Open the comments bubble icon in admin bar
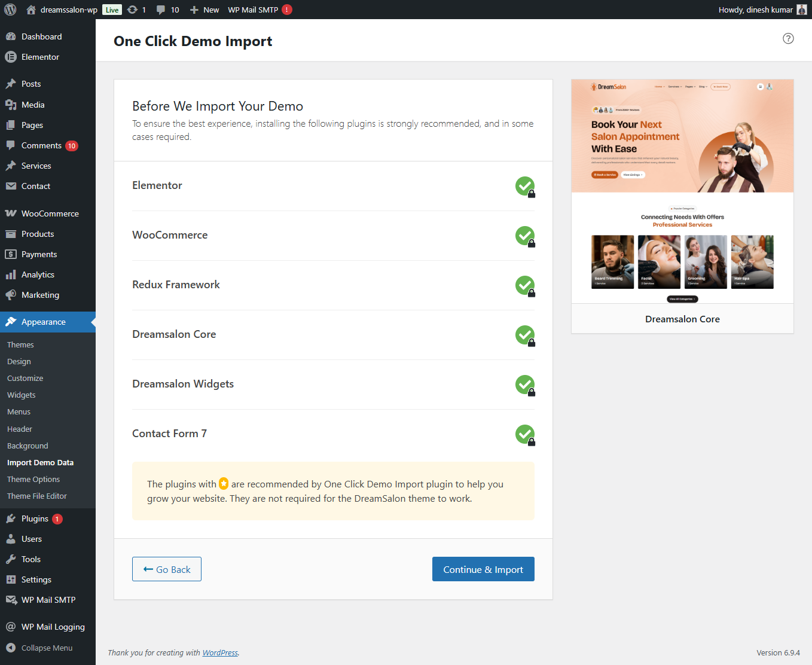 click(x=161, y=10)
